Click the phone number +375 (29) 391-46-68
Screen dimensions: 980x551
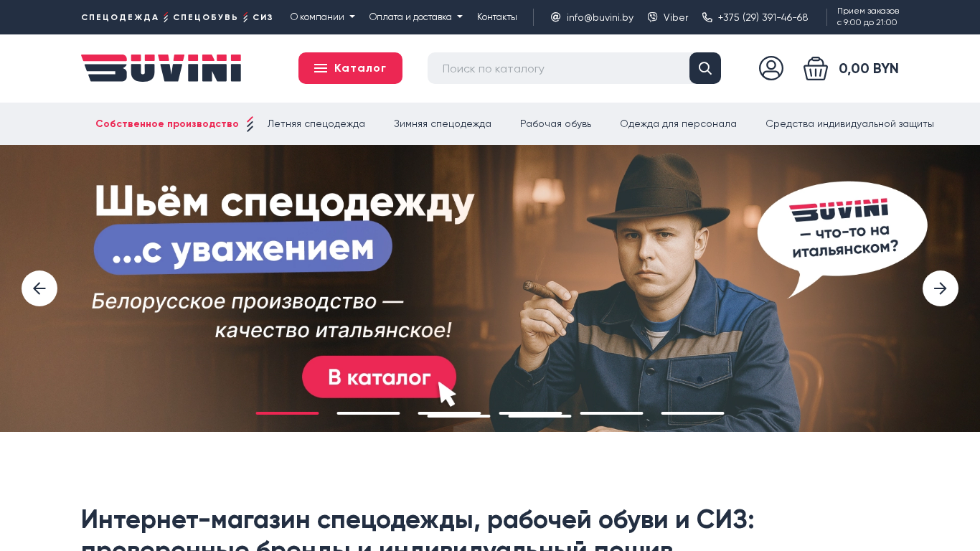pyautogui.click(x=763, y=17)
